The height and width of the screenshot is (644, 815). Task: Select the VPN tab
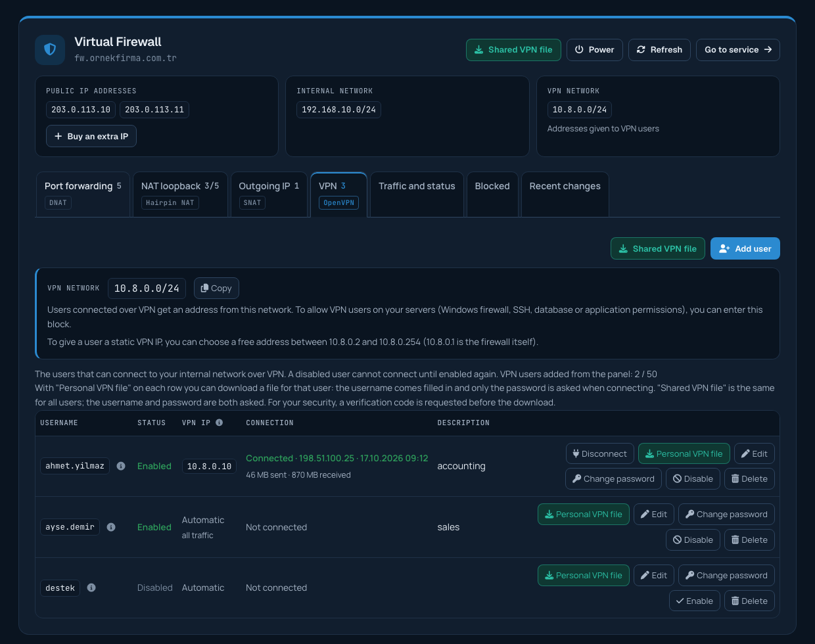(x=338, y=194)
